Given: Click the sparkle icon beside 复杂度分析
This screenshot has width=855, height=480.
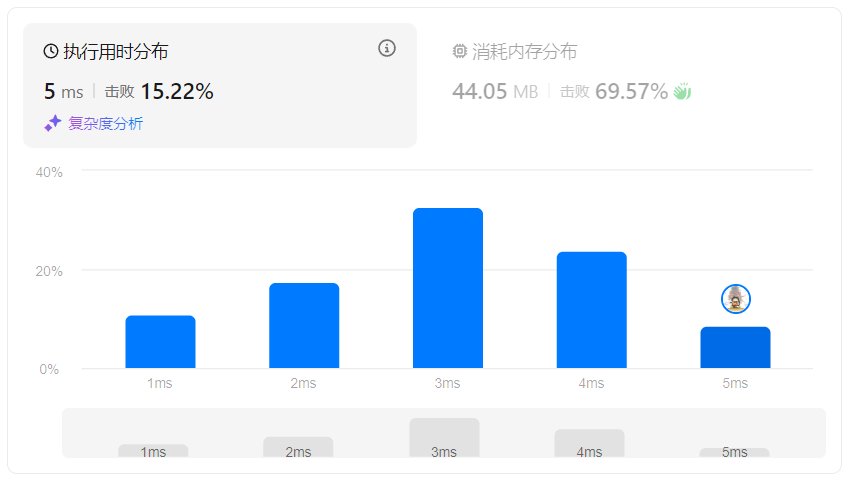Looking at the screenshot, I should [x=52, y=123].
